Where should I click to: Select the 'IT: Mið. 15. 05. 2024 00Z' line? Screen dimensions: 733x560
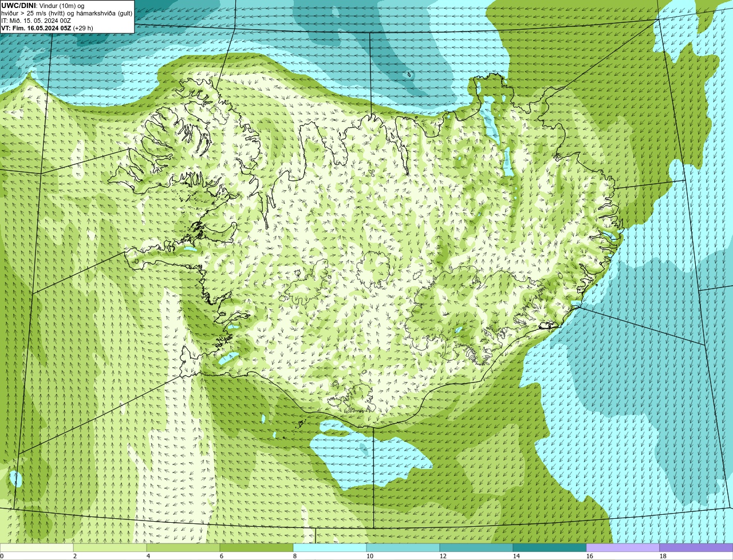(36, 21)
